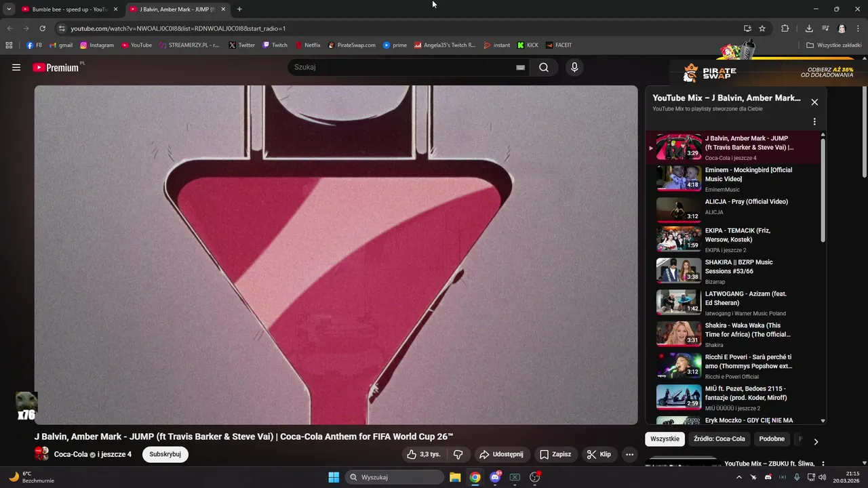
Task: Open a new browser tab
Action: 239,9
